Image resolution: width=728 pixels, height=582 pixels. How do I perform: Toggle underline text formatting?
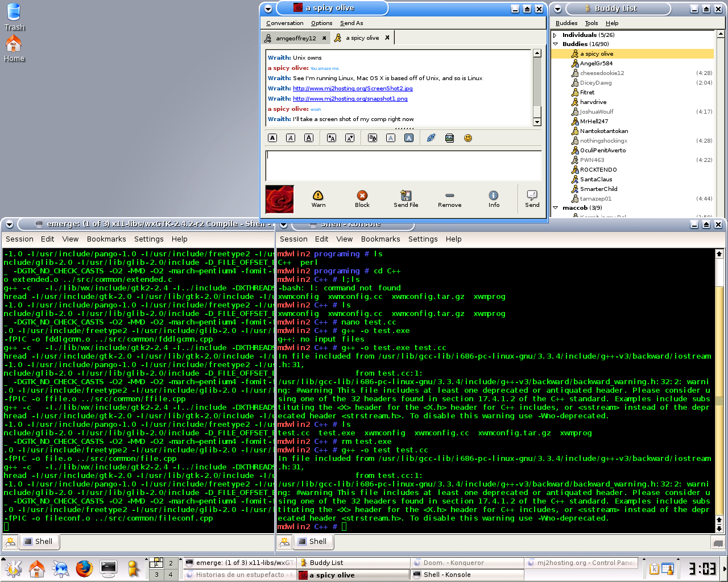click(309, 138)
